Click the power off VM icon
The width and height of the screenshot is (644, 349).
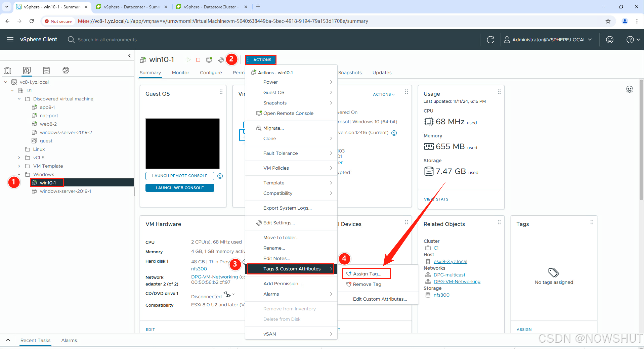tap(198, 60)
